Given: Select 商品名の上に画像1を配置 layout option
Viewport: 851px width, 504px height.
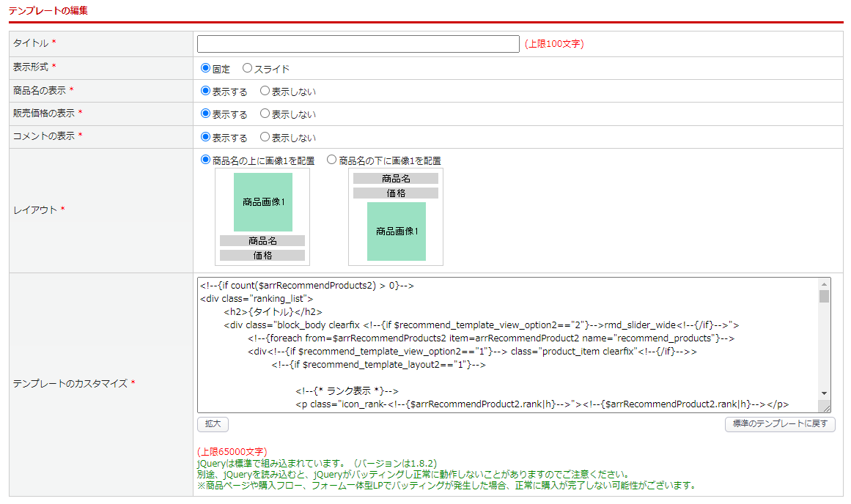Looking at the screenshot, I should point(206,160).
